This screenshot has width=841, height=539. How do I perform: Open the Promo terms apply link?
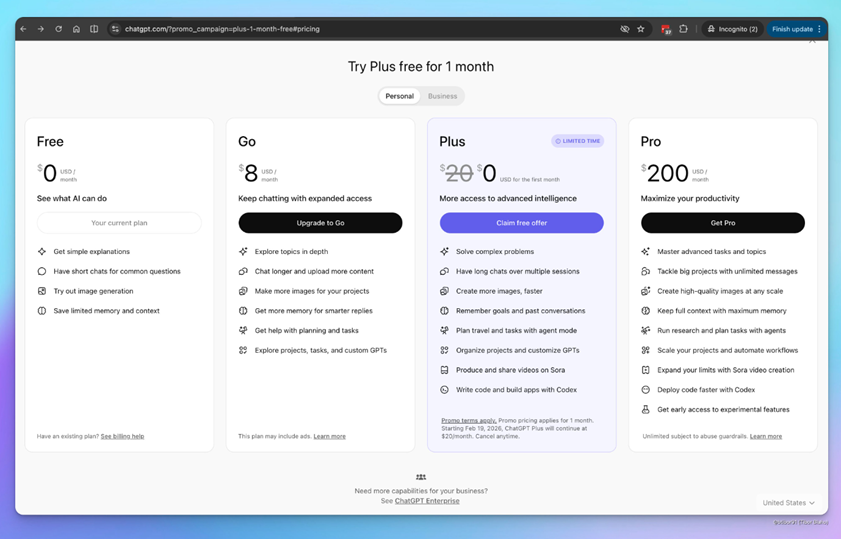469,421
